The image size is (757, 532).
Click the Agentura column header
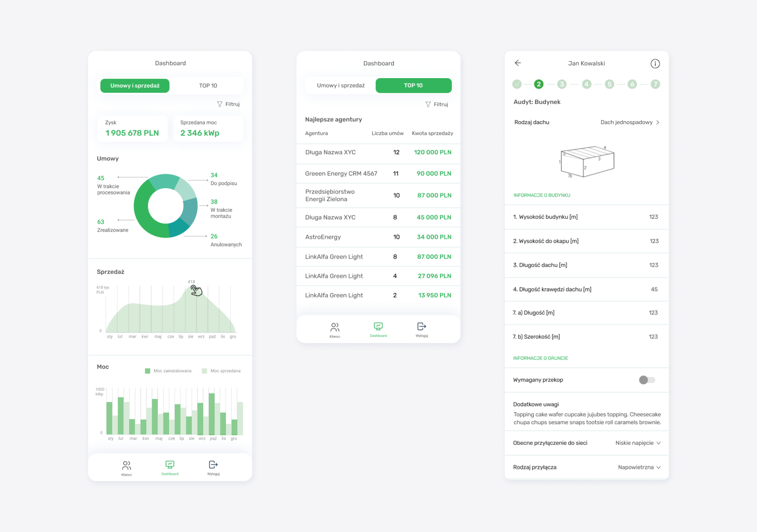tap(316, 134)
